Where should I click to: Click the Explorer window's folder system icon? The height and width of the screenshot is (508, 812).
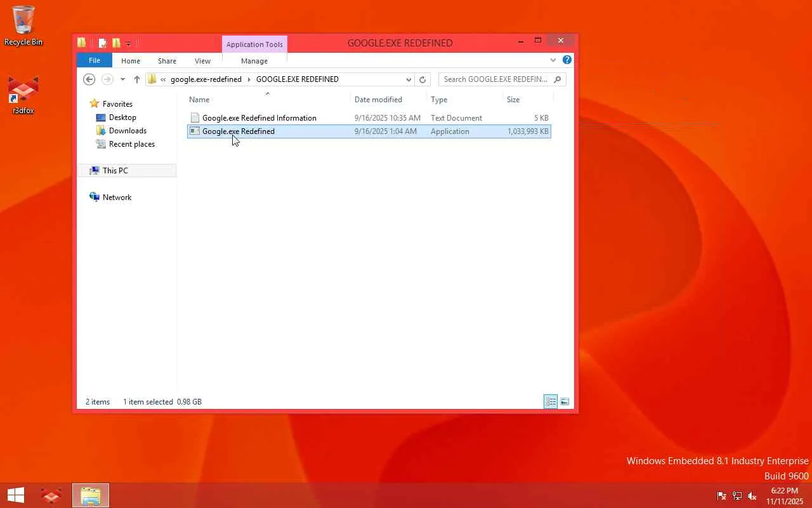click(x=82, y=43)
